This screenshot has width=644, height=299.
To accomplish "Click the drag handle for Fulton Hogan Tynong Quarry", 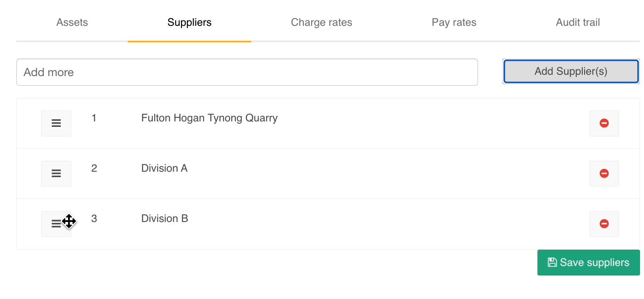I will (x=56, y=123).
